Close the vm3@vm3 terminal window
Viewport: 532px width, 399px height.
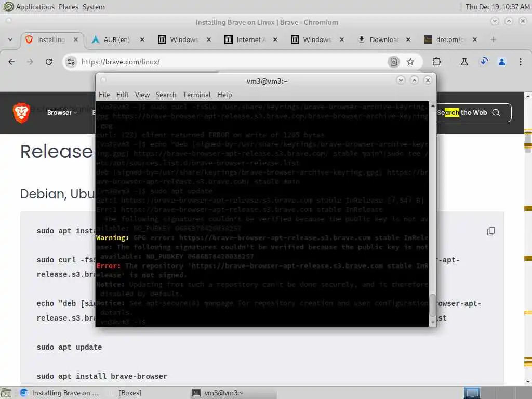428,80
